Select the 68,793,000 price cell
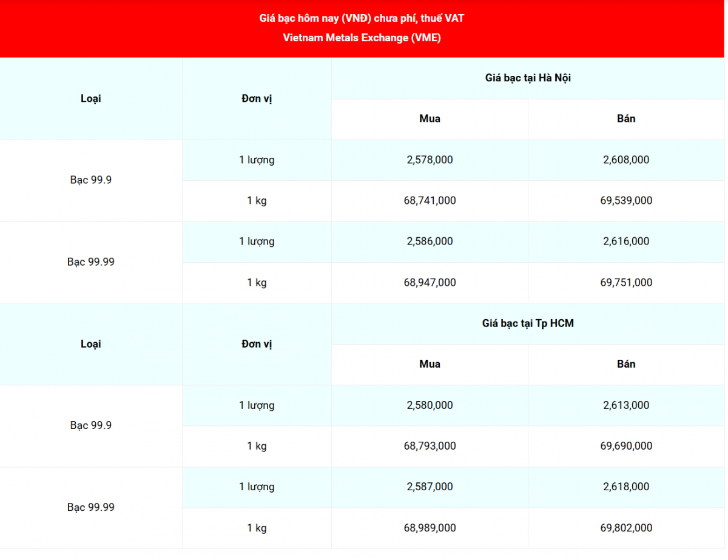 click(x=430, y=447)
